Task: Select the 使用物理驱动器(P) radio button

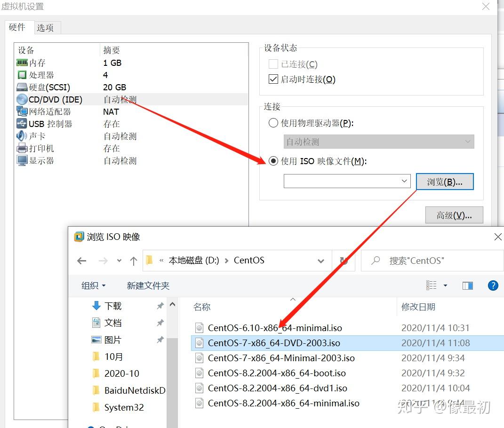Action: pos(273,123)
